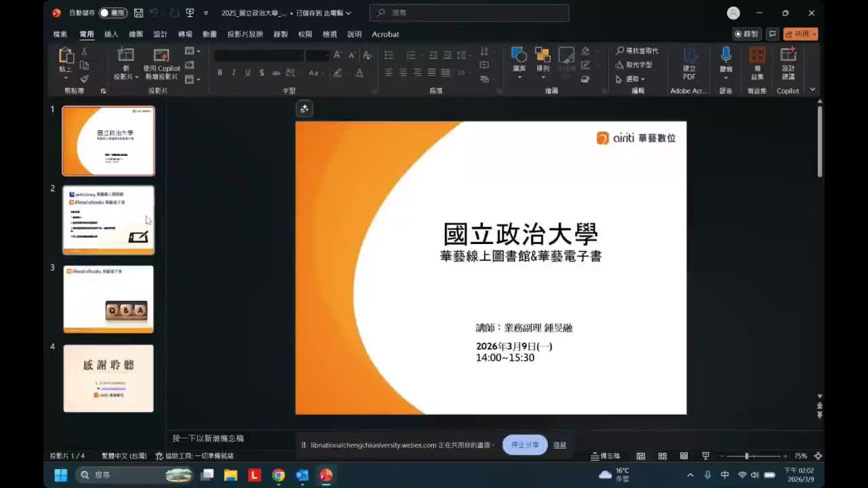This screenshot has width=868, height=488.
Task: Switch to the 插入 ribbon tab
Action: coord(111,34)
